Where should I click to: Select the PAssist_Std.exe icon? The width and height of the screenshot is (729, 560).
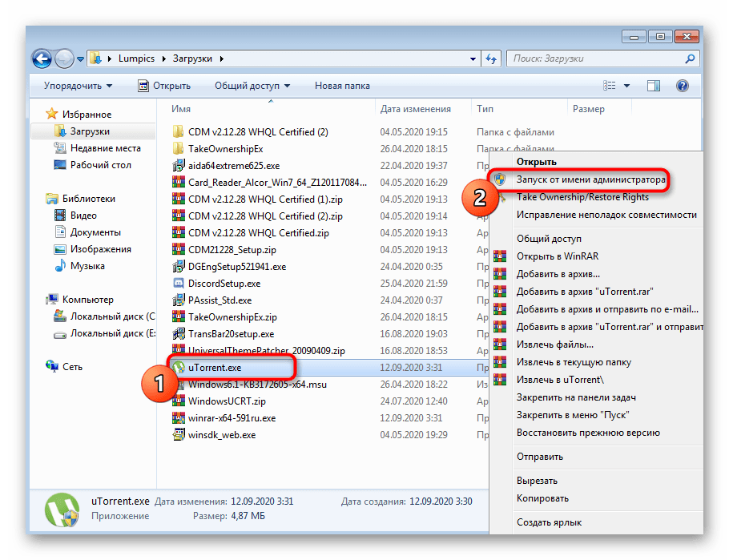coord(178,300)
